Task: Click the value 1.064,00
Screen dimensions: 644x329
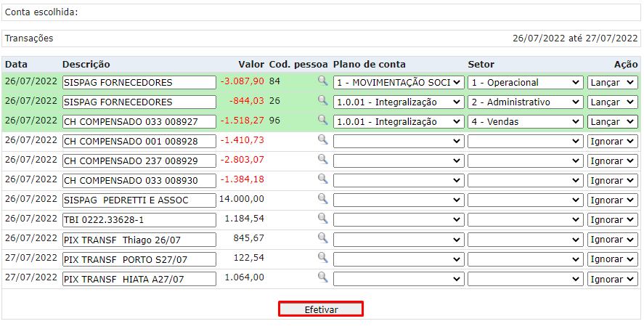Action: (245, 277)
